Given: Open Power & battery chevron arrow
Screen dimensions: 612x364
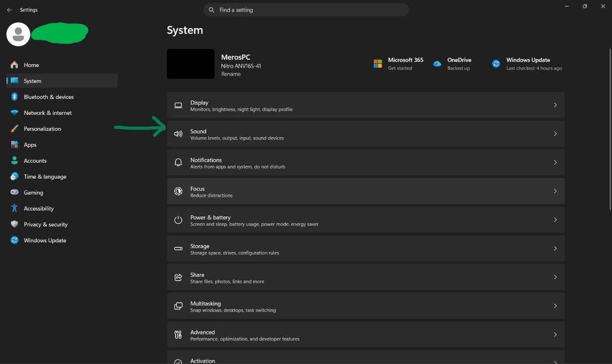Looking at the screenshot, I should [555, 220].
